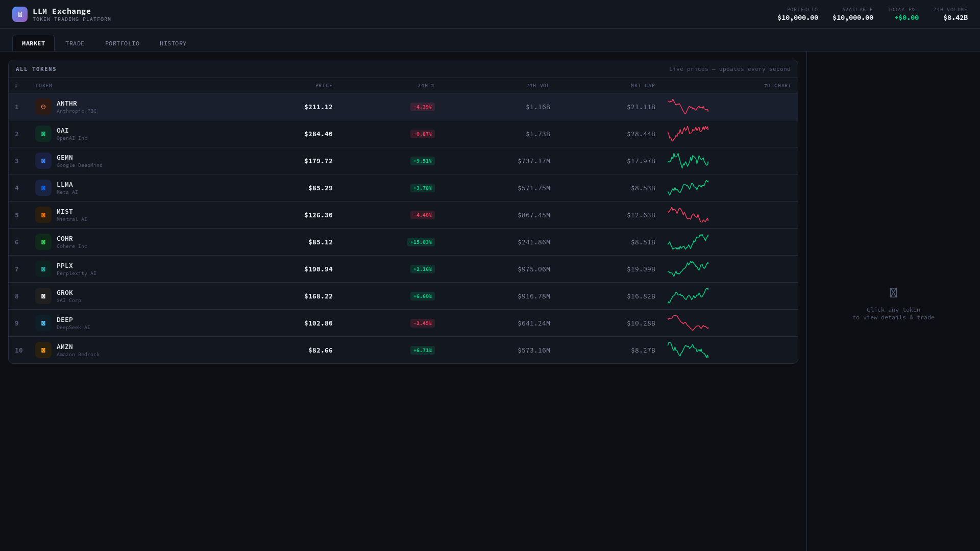Select the OpenAI Inc token icon
Image resolution: width=980 pixels, height=551 pixels.
[x=43, y=134]
